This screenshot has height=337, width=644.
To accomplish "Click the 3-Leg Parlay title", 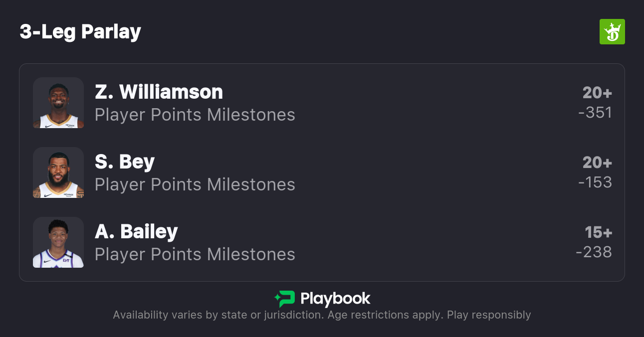I will [80, 32].
